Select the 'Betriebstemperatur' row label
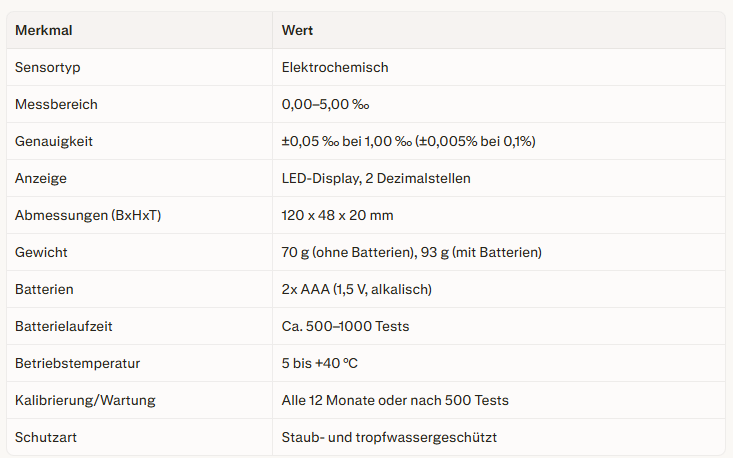The image size is (733, 458). point(77,364)
